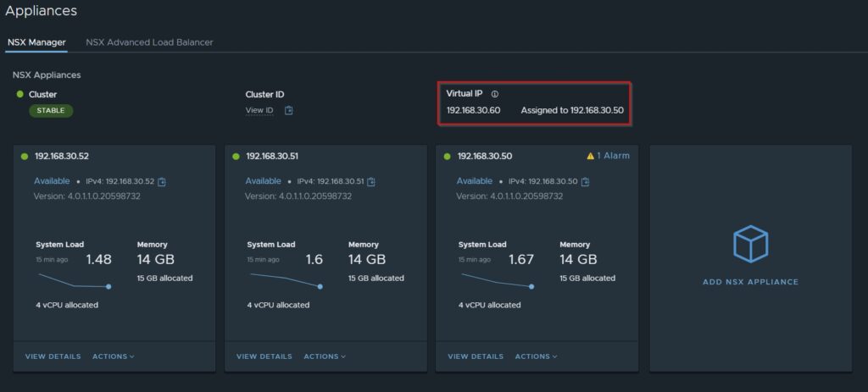Click the cube icon to add appliance
868x392 pixels.
point(750,244)
